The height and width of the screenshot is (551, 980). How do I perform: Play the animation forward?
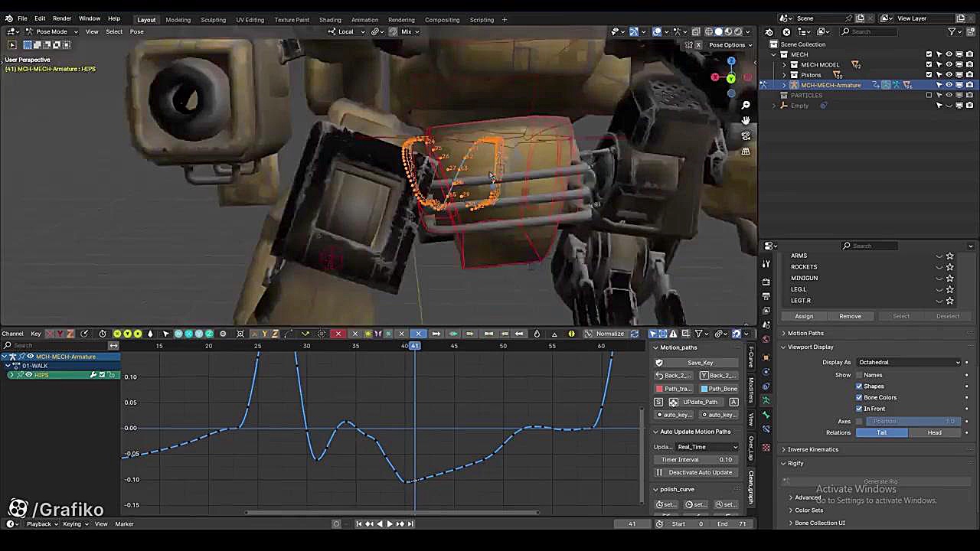pos(389,524)
